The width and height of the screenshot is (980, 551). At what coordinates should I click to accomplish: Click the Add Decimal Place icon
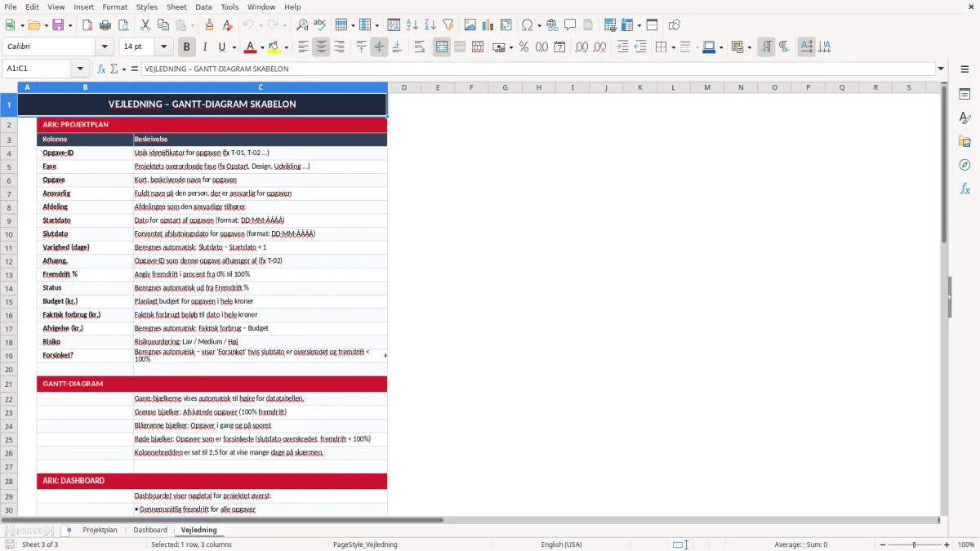coord(582,47)
